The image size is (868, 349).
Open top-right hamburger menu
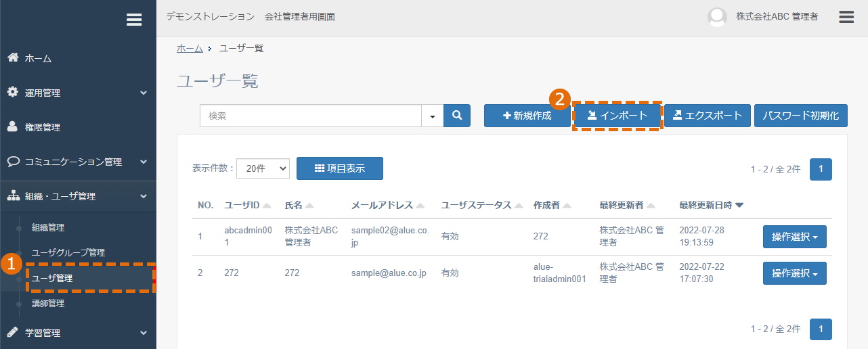coord(846,17)
